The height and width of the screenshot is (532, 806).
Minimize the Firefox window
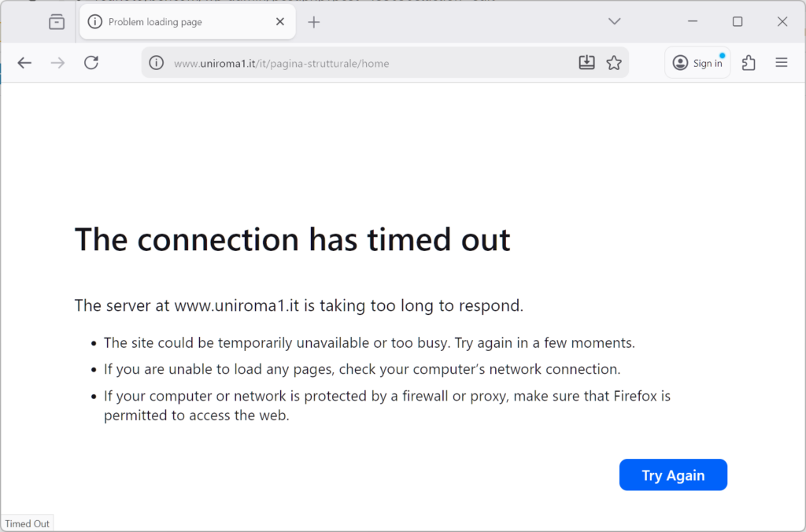coord(693,21)
